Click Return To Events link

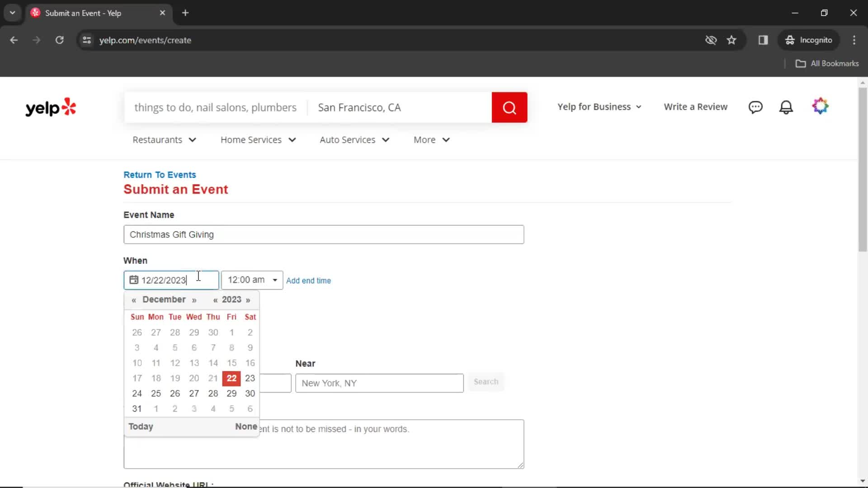pyautogui.click(x=160, y=175)
